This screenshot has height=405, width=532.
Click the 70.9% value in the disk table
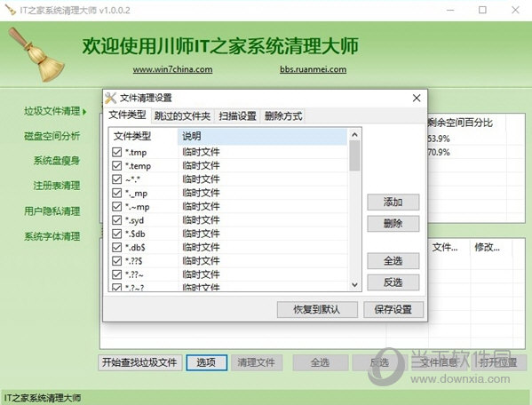tap(439, 152)
